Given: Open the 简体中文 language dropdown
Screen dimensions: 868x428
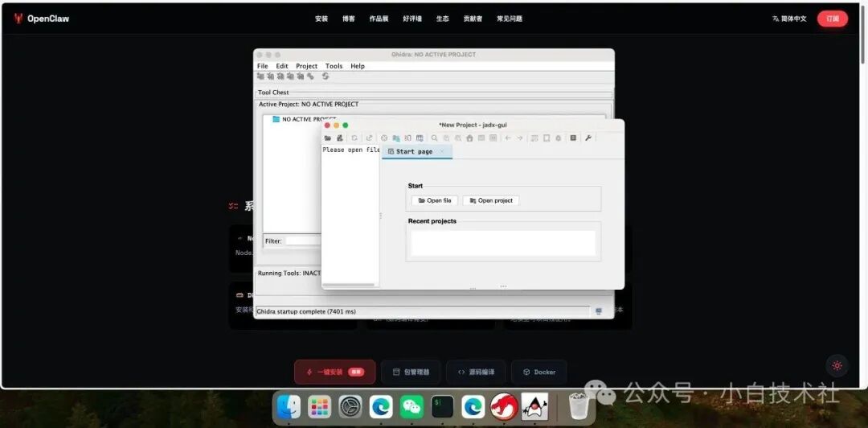Looking at the screenshot, I should (789, 19).
